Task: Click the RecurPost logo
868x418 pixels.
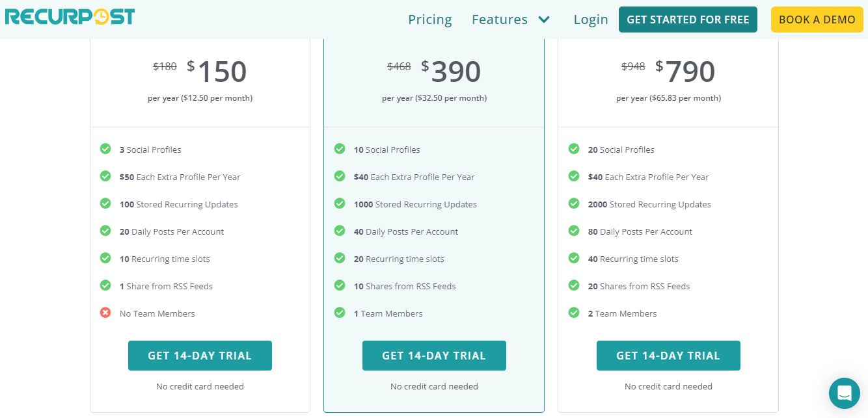Action: 70,17
